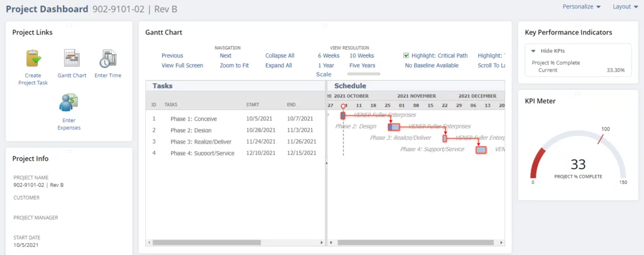This screenshot has width=644, height=255.
Task: Set view resolution to 1 Year
Action: [x=326, y=65]
